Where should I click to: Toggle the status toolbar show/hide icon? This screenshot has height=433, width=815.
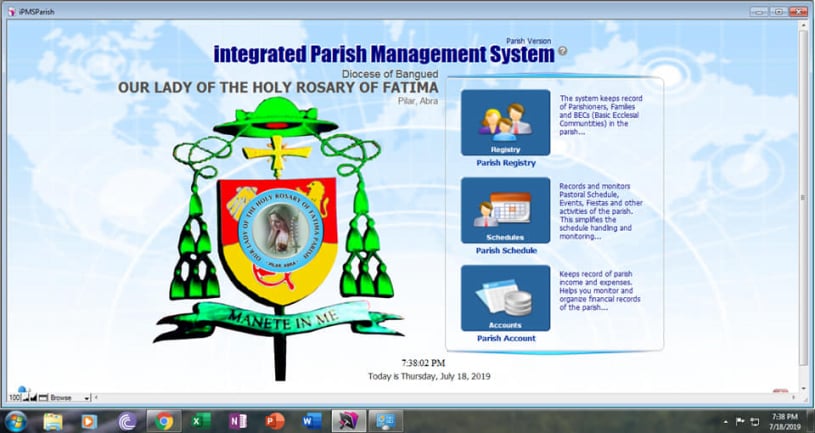click(x=43, y=398)
